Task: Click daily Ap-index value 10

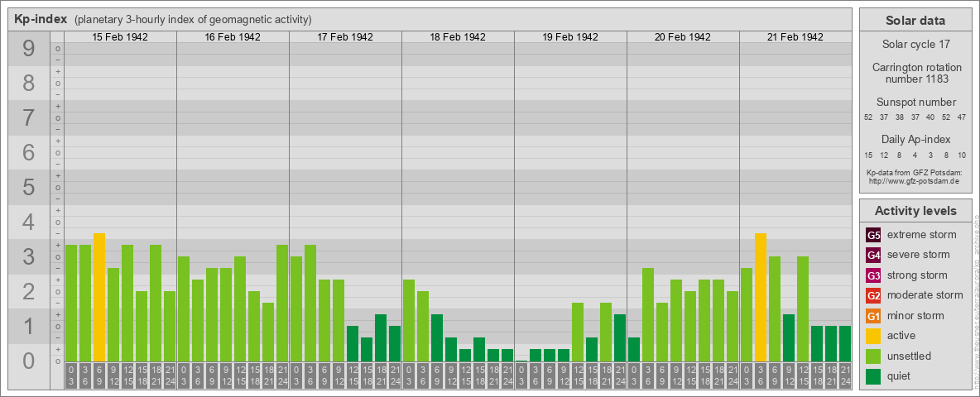Action: pyautogui.click(x=961, y=155)
